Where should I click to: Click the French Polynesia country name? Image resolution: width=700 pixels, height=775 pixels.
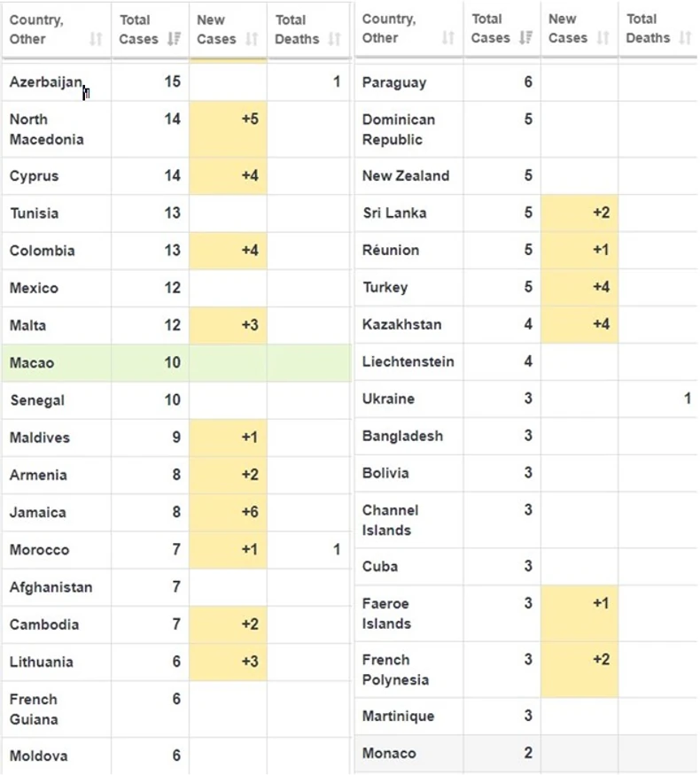[395, 670]
